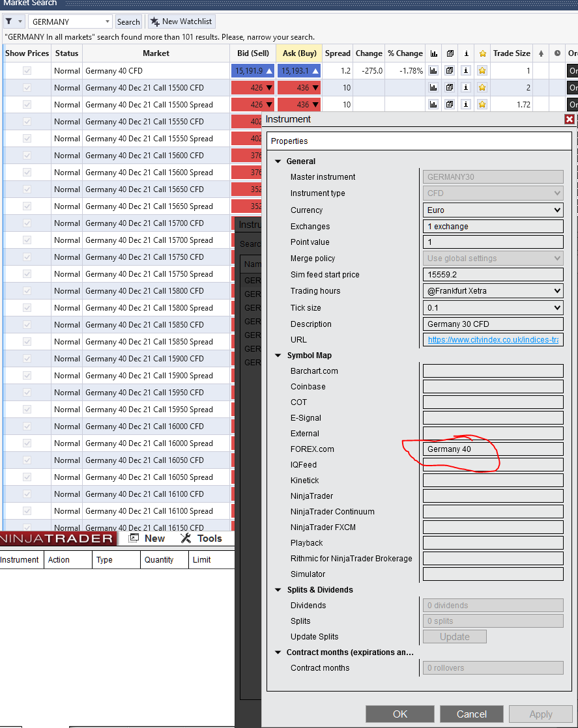Show info icon for Call 15500 Spread row
Viewport: 578px width, 728px height.
[465, 104]
